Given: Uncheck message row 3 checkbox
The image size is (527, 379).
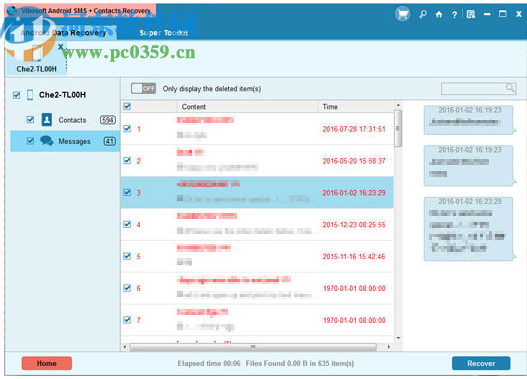Looking at the screenshot, I should click(127, 192).
